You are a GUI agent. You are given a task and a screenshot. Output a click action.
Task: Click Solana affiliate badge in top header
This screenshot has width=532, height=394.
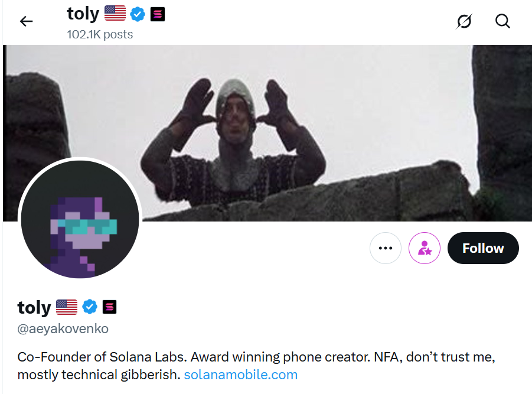click(x=157, y=13)
